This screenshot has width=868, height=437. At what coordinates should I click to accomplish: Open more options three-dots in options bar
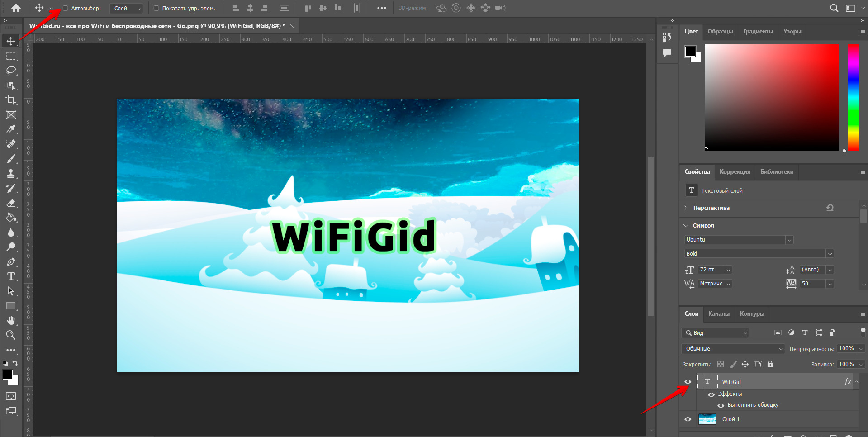pyautogui.click(x=381, y=8)
